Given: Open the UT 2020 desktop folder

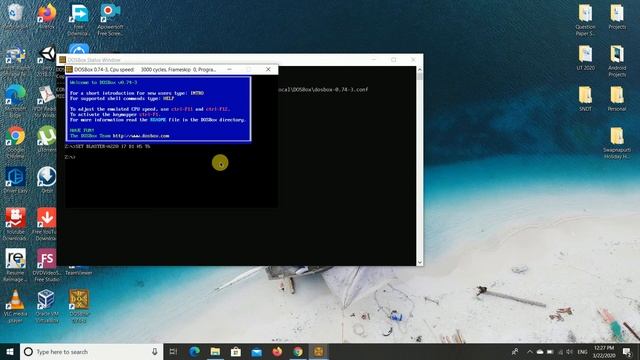Looking at the screenshot, I should coord(585,58).
